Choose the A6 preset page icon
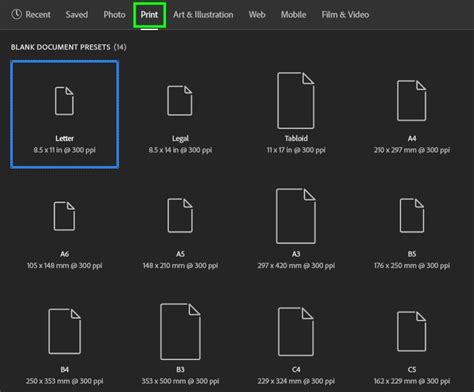The image size is (474, 392). coord(64,216)
